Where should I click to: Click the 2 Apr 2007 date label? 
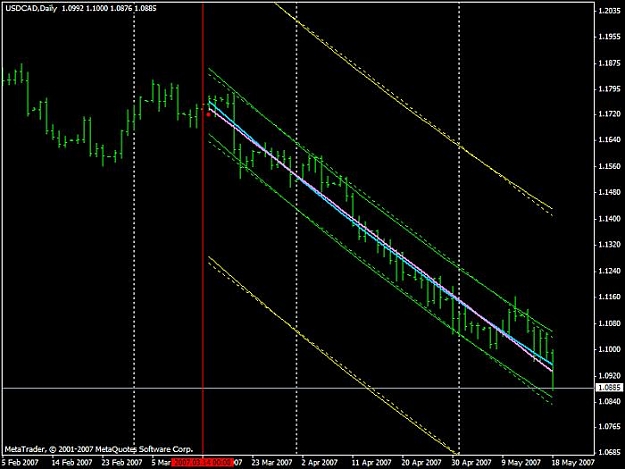click(x=320, y=463)
